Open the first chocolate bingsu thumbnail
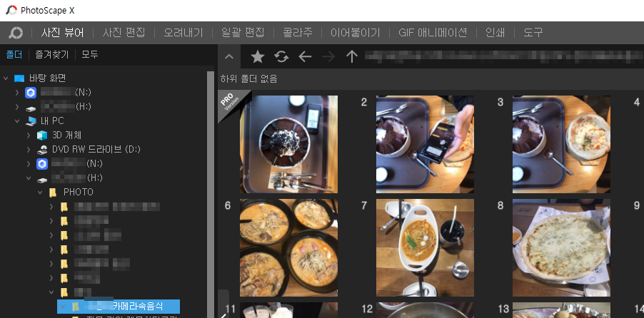The width and height of the screenshot is (644, 318). 288,145
